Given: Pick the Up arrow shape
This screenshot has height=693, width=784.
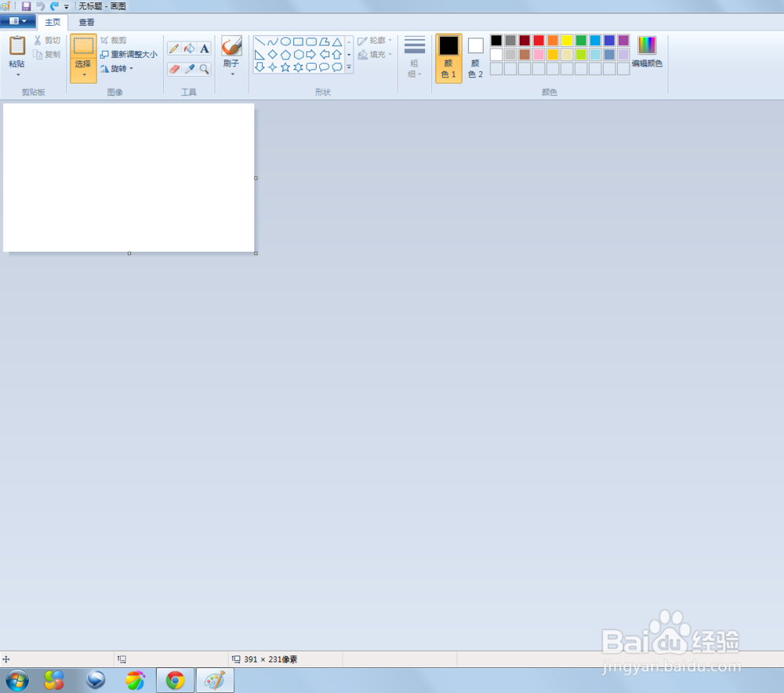Looking at the screenshot, I should (x=337, y=55).
